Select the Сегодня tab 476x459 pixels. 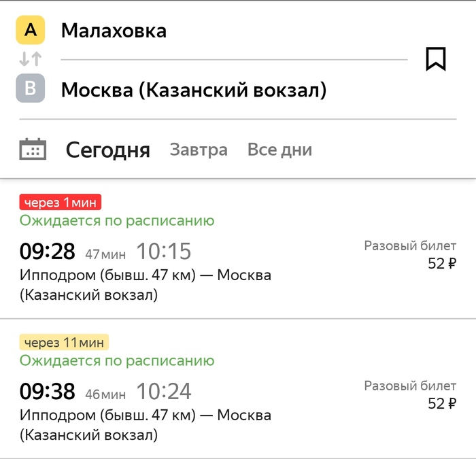107,150
